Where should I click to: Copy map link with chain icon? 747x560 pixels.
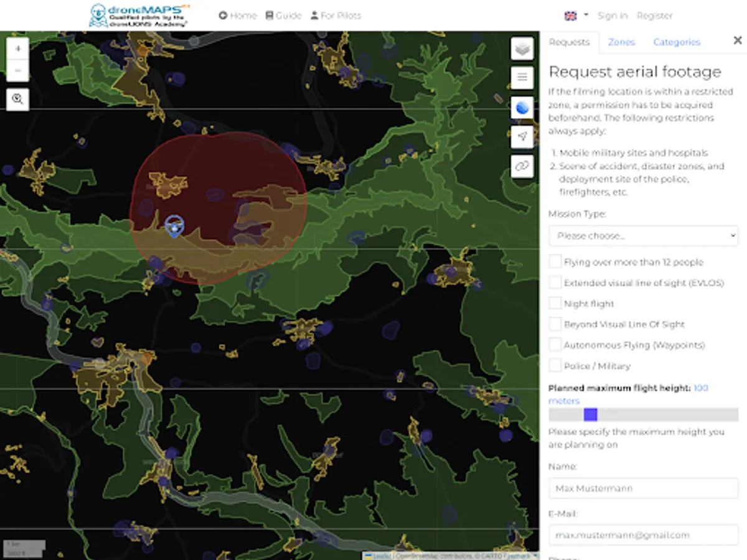pos(522,166)
